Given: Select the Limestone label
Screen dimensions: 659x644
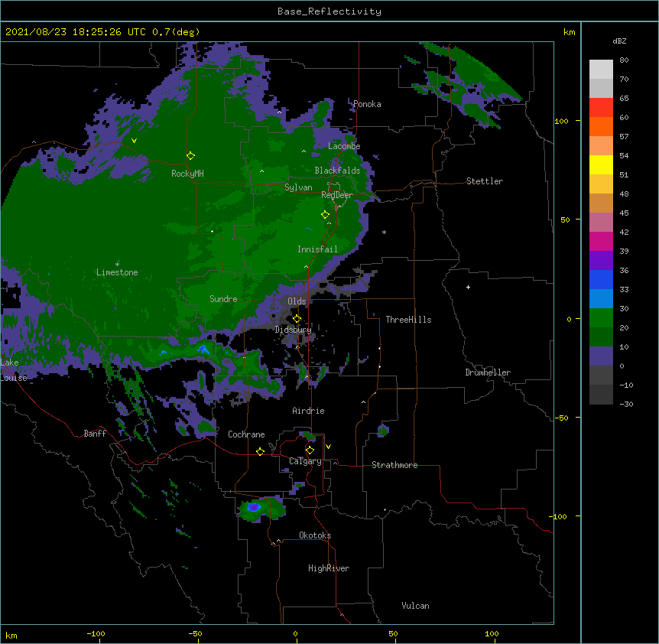Looking at the screenshot, I should [117, 272].
